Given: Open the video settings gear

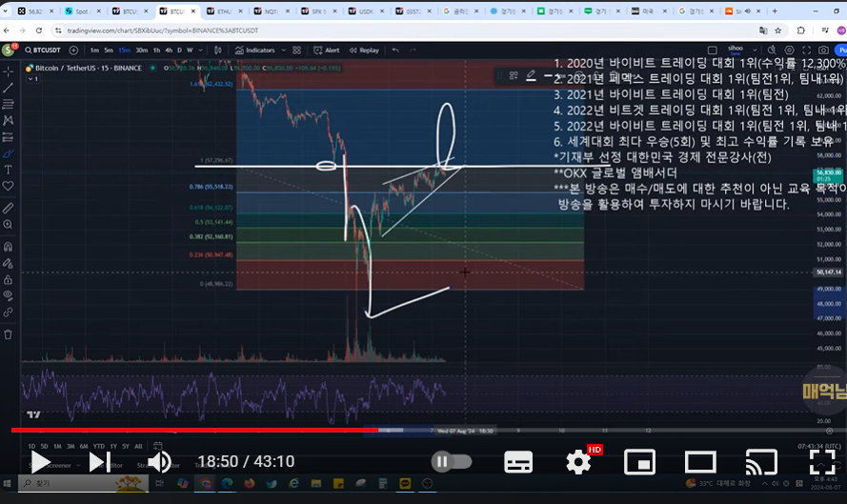Looking at the screenshot, I should 578,462.
